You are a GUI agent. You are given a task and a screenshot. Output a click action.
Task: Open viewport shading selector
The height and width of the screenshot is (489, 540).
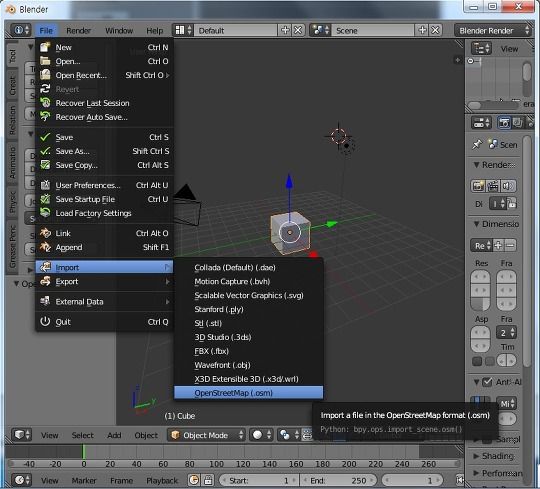(261, 435)
